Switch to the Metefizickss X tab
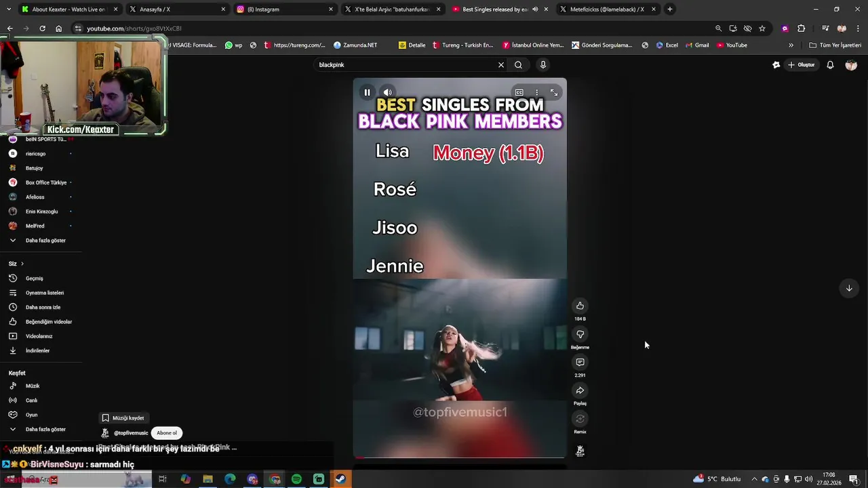Image resolution: width=868 pixels, height=488 pixels. (x=608, y=9)
